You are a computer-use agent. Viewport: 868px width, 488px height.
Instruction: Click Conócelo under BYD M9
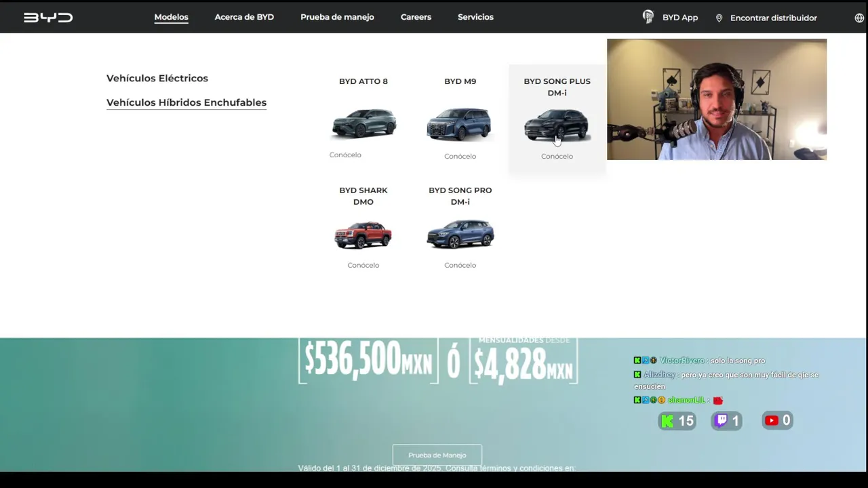460,156
